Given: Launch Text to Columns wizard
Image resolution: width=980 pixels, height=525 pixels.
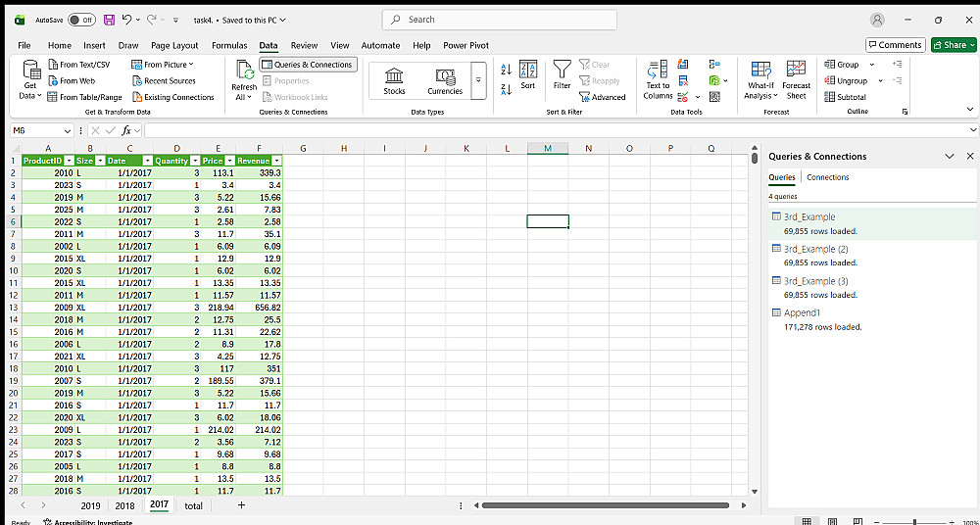Looking at the screenshot, I should point(658,80).
